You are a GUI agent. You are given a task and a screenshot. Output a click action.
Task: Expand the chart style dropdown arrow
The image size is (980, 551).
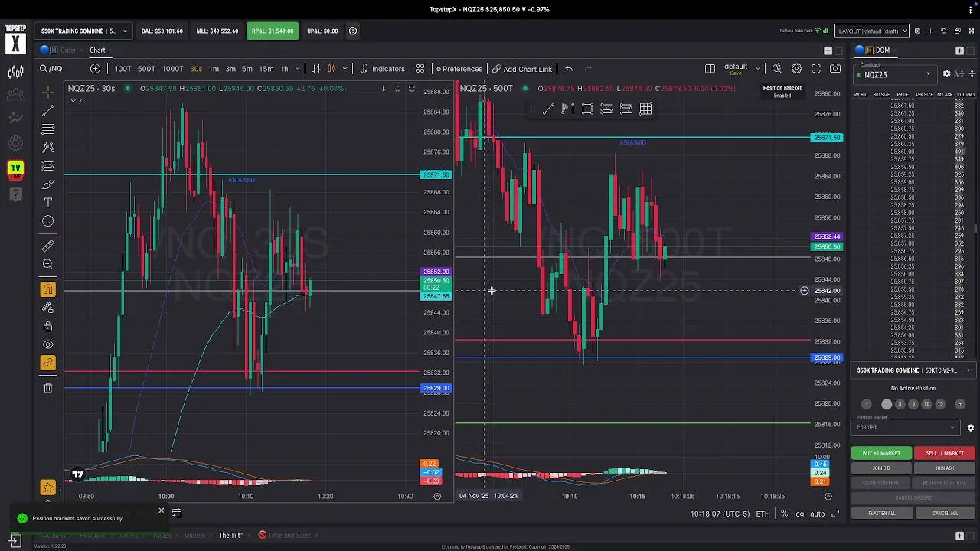tap(345, 69)
